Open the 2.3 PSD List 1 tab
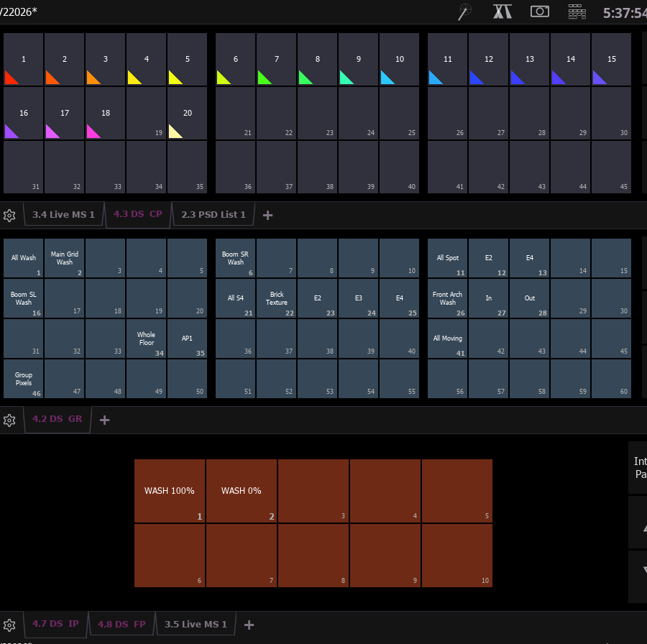647x644 pixels. [x=214, y=214]
